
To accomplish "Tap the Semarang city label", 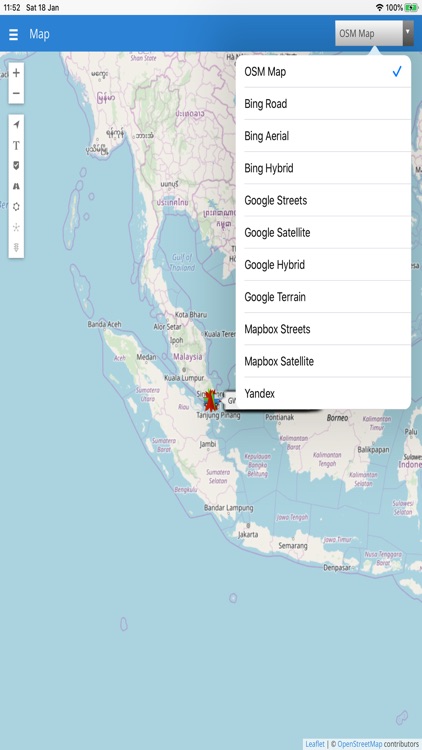I will 293,546.
